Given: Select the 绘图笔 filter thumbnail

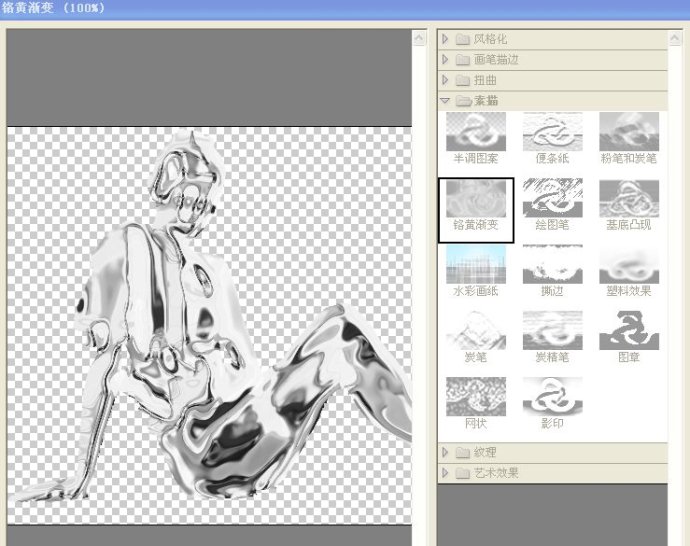Looking at the screenshot, I should coord(552,200).
